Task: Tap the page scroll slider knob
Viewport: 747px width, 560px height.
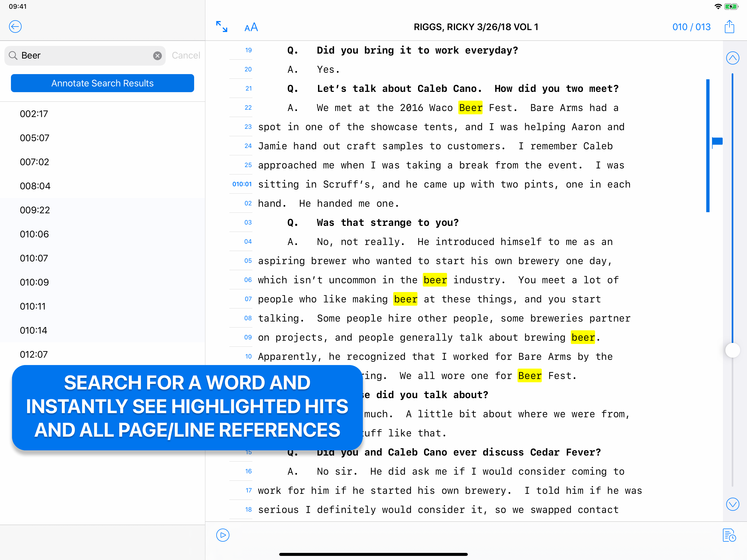Action: click(x=732, y=350)
